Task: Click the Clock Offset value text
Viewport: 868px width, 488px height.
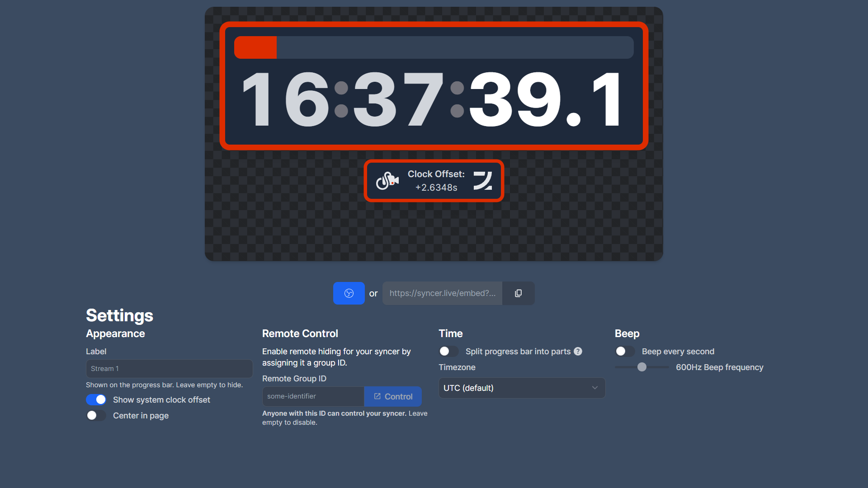Action: coord(436,188)
